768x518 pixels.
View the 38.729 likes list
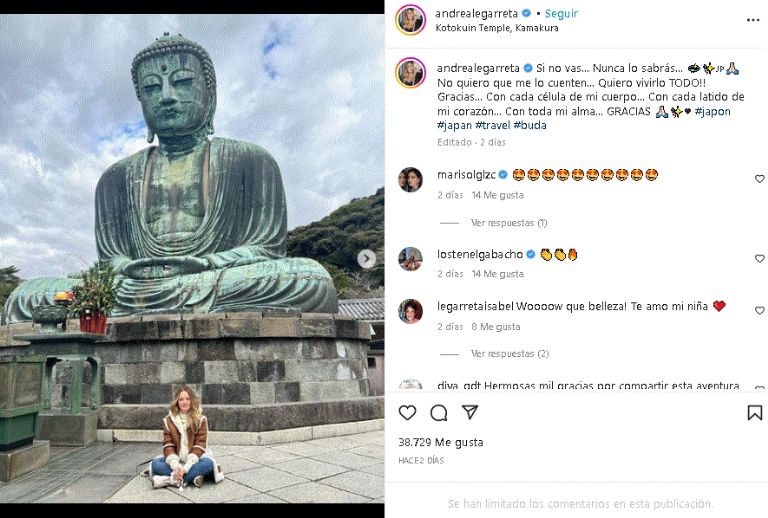click(x=441, y=441)
